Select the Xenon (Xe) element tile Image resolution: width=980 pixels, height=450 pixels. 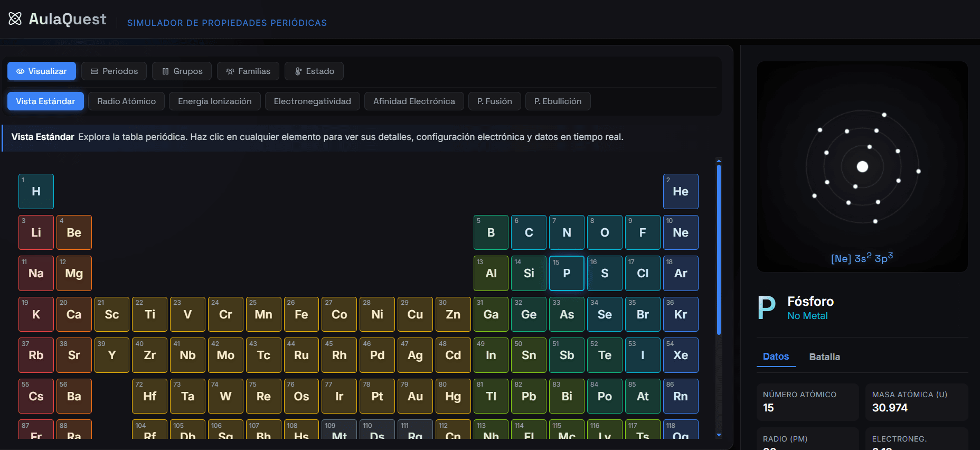tap(681, 355)
